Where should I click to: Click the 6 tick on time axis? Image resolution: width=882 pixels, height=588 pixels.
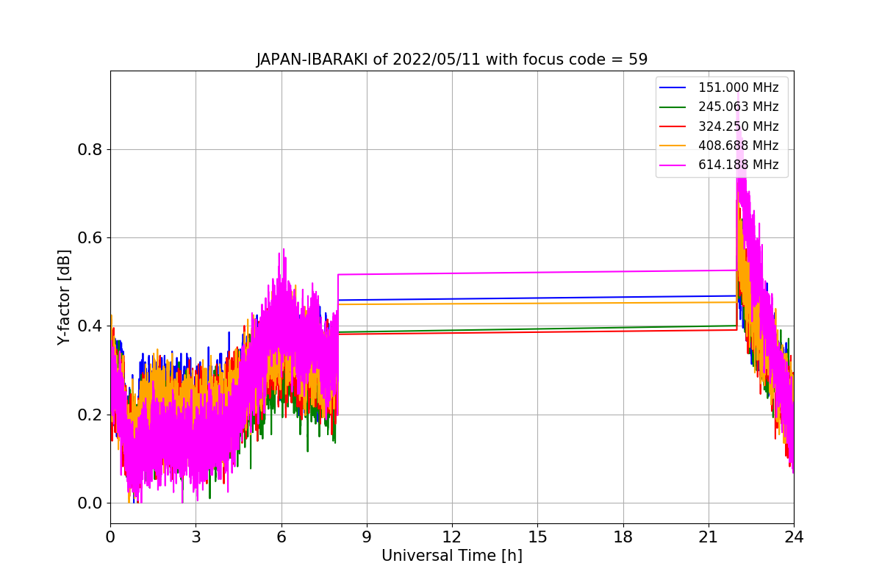click(281, 537)
